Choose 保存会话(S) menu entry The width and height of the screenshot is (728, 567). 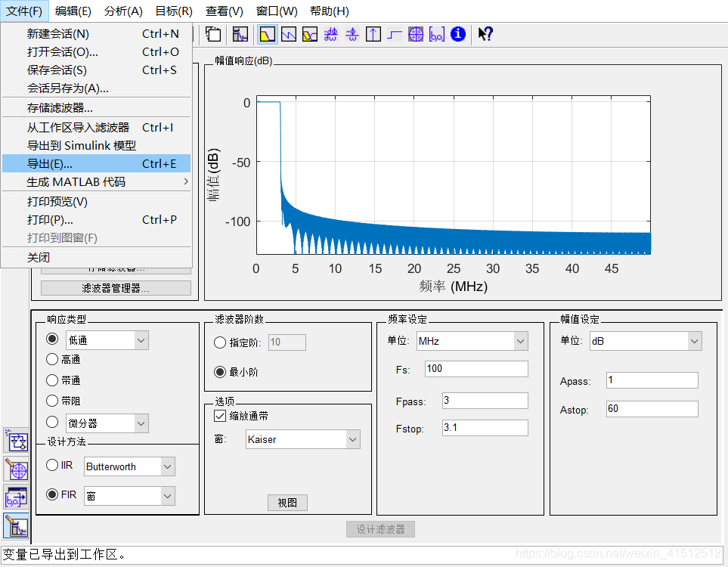click(97, 70)
